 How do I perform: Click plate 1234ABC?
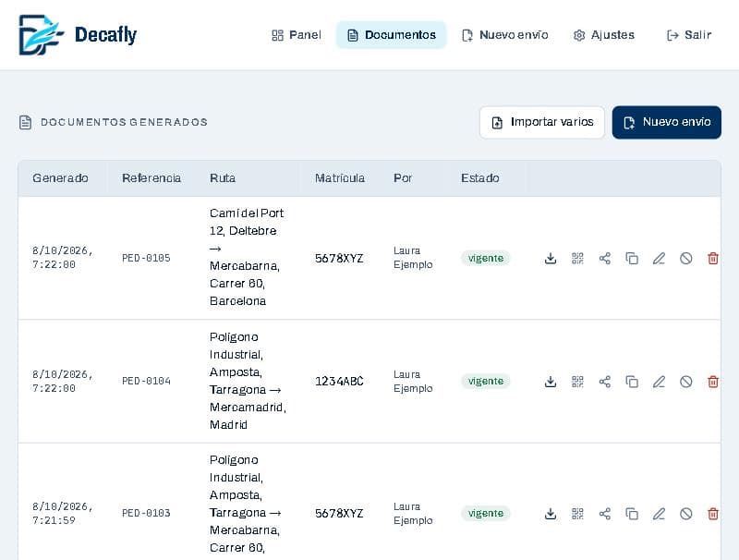(x=339, y=382)
